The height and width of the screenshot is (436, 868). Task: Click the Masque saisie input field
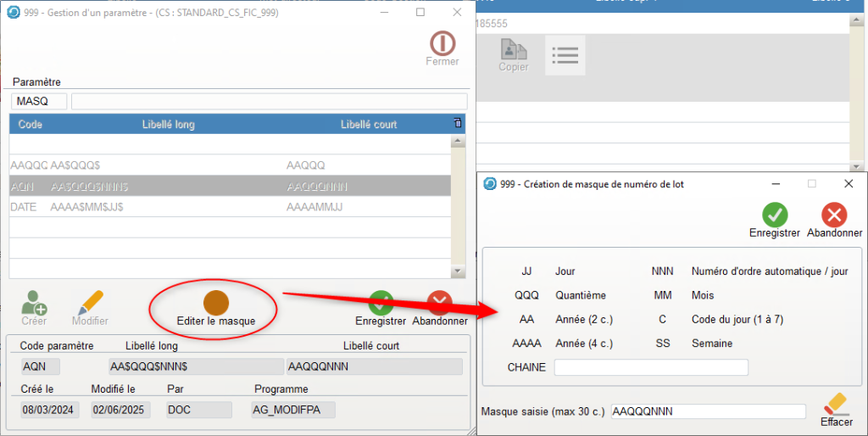point(707,411)
